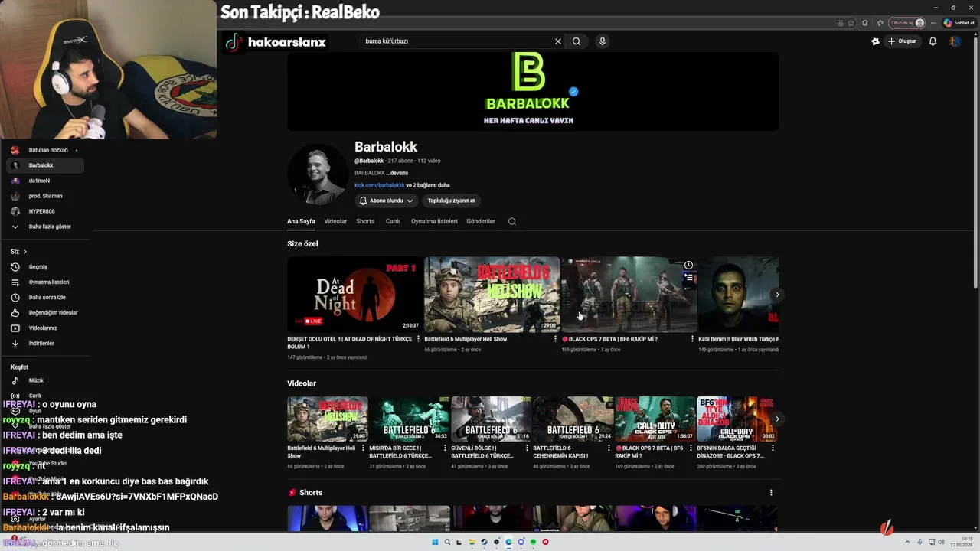Click the Topluluğu ziyaret et button
This screenshot has width=980, height=551.
tap(451, 201)
